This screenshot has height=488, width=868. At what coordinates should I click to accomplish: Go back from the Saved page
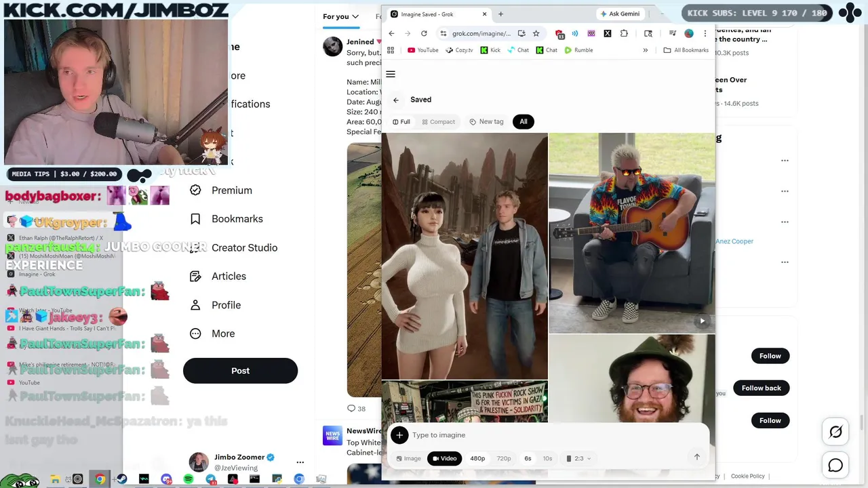[396, 100]
